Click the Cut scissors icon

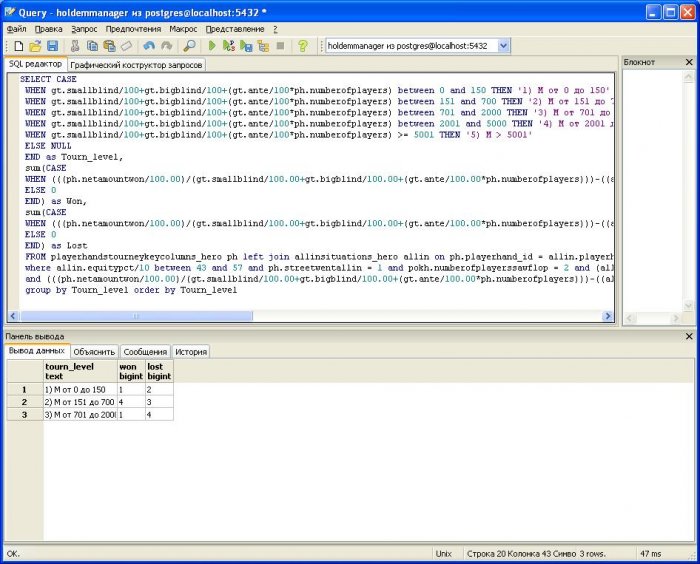(x=76, y=46)
